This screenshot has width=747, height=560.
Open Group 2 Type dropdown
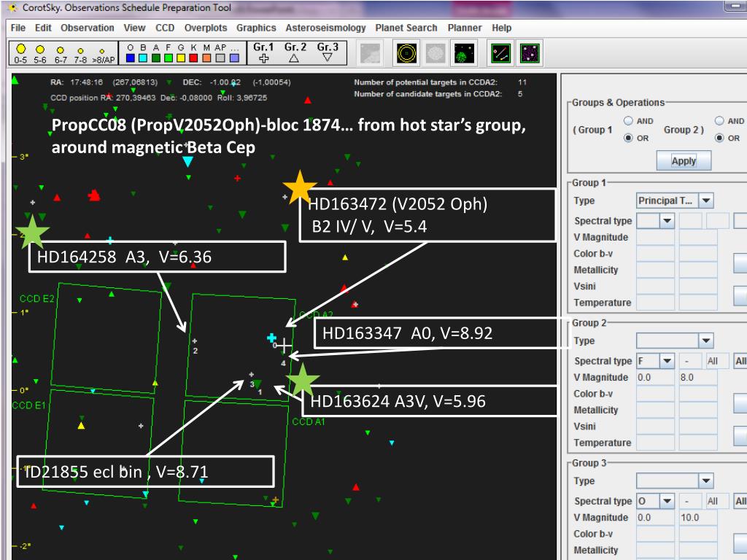[706, 341]
